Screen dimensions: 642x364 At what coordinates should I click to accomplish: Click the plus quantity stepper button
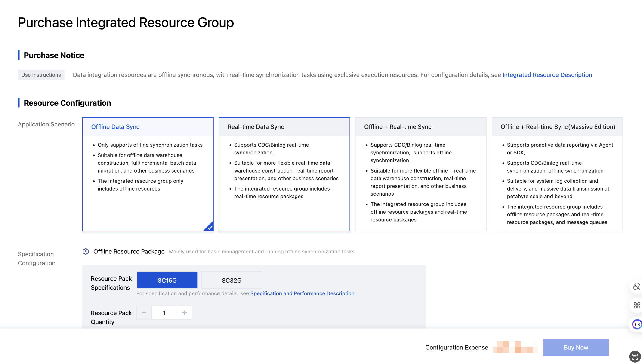(x=184, y=312)
